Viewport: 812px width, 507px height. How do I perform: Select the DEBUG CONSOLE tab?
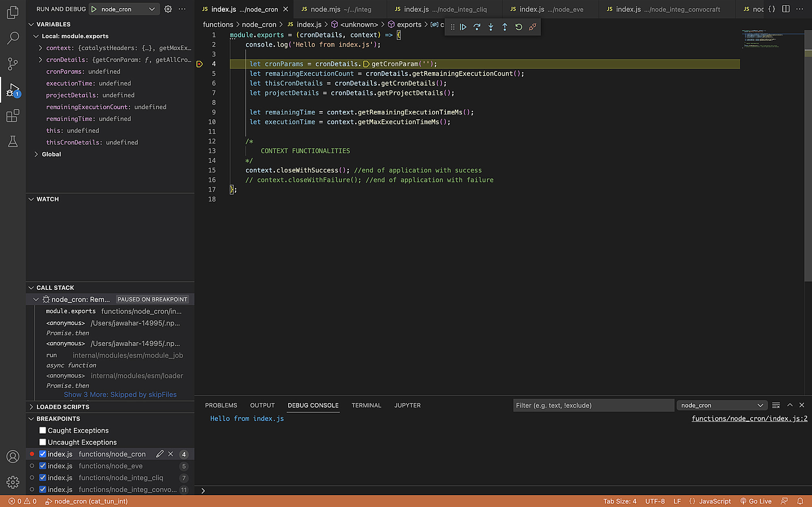tap(313, 405)
